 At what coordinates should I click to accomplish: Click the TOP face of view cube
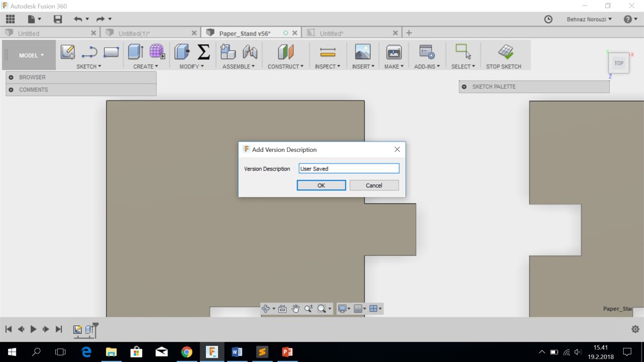click(619, 63)
